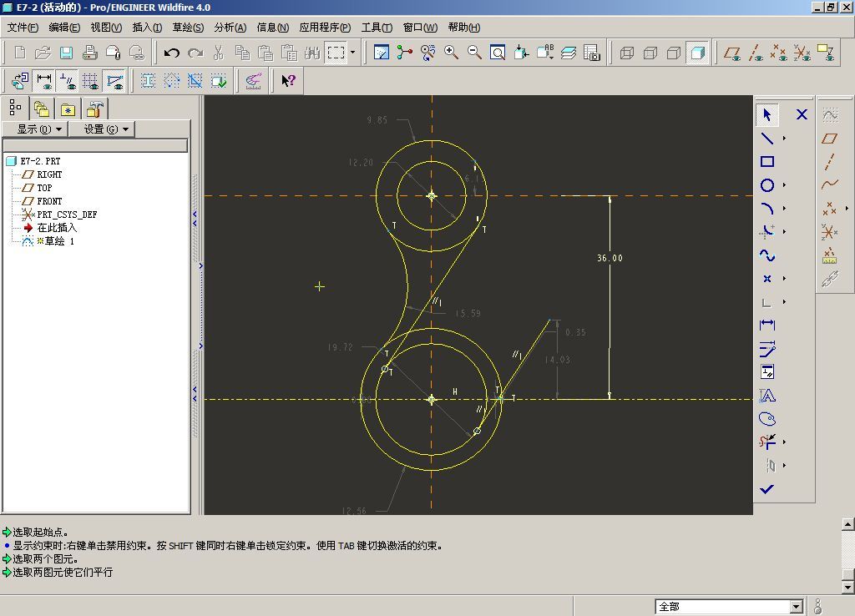
Task: Open the Constraints tool
Action: [x=767, y=371]
